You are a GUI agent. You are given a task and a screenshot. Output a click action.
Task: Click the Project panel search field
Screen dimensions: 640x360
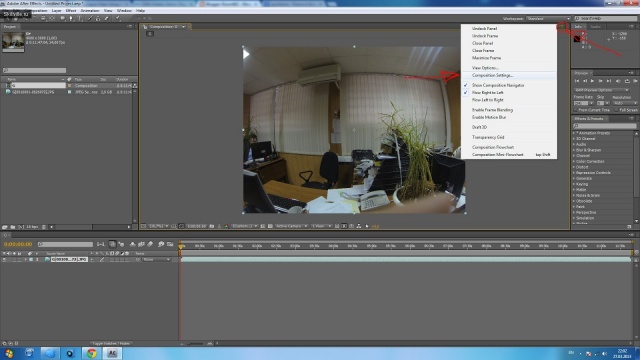point(34,71)
